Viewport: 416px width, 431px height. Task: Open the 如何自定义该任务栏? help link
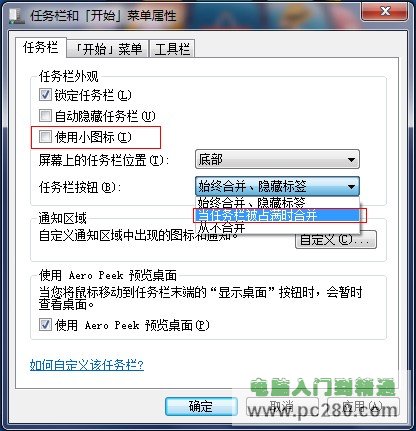(87, 365)
